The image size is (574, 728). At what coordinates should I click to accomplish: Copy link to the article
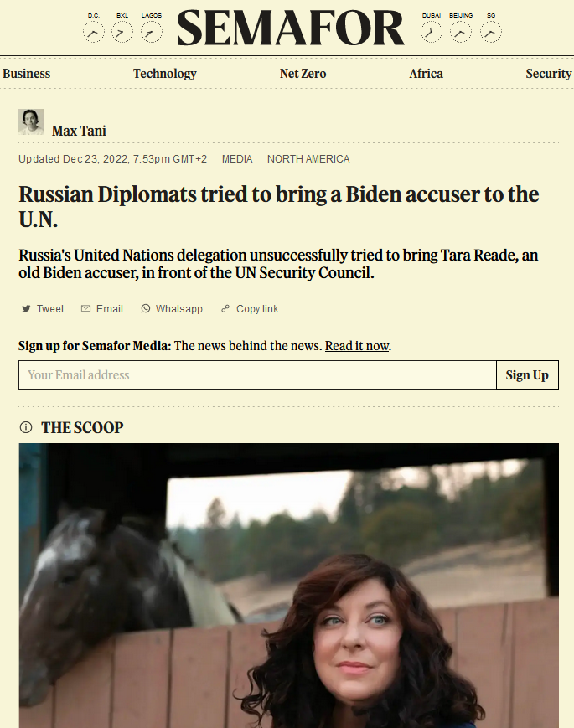pos(250,309)
